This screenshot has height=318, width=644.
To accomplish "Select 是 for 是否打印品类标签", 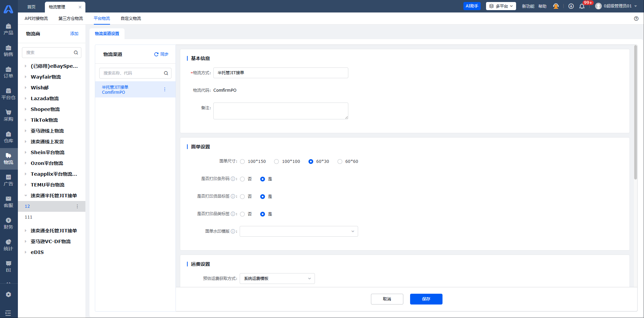I will coord(263,214).
